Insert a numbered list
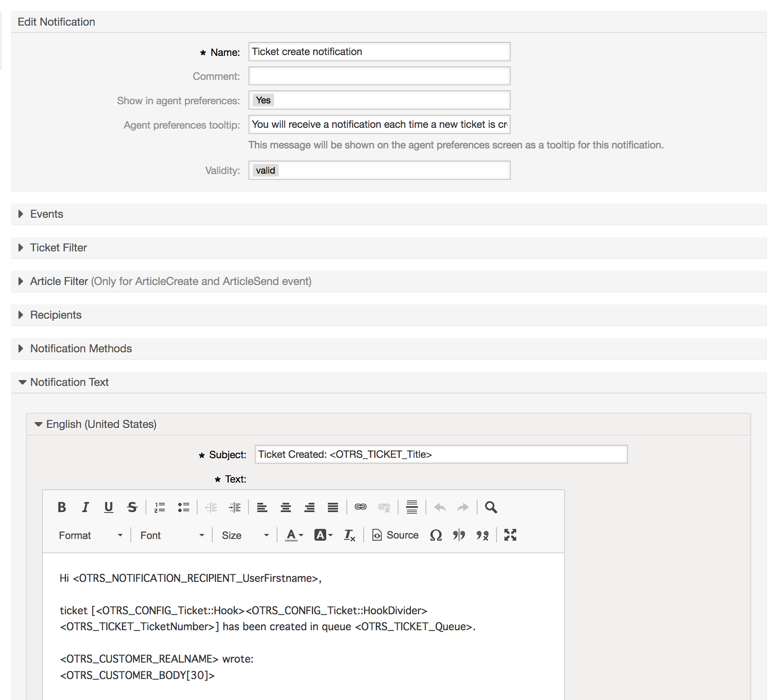 [160, 507]
